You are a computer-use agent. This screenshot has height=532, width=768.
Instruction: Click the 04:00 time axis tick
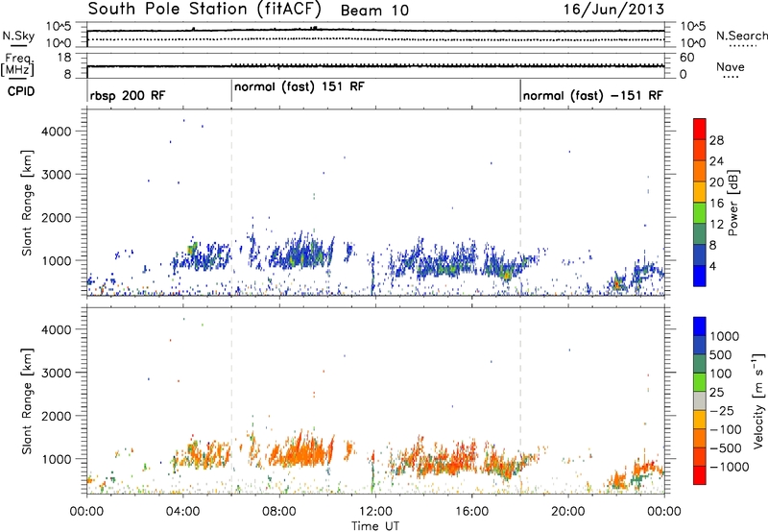coord(183,512)
